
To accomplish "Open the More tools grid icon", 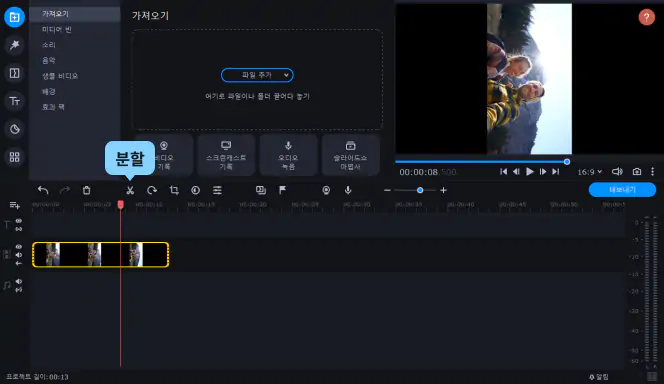I will click(14, 157).
